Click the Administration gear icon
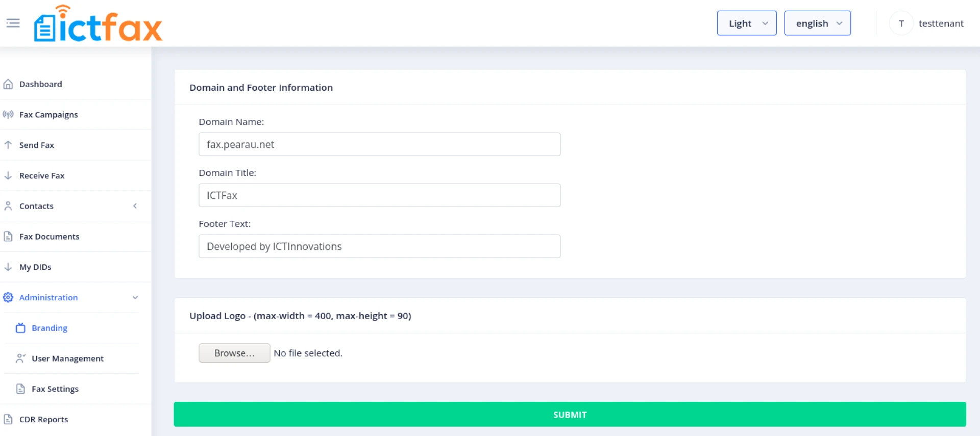The height and width of the screenshot is (436, 980). 8,297
